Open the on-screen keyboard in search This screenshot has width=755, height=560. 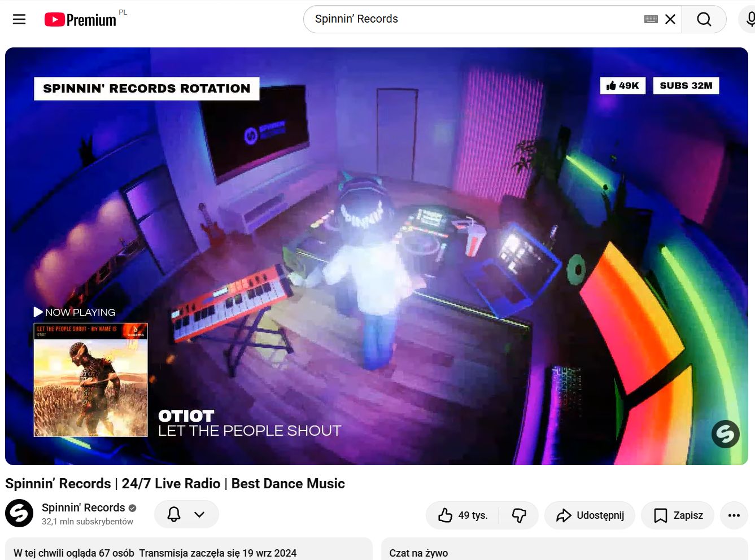click(651, 19)
